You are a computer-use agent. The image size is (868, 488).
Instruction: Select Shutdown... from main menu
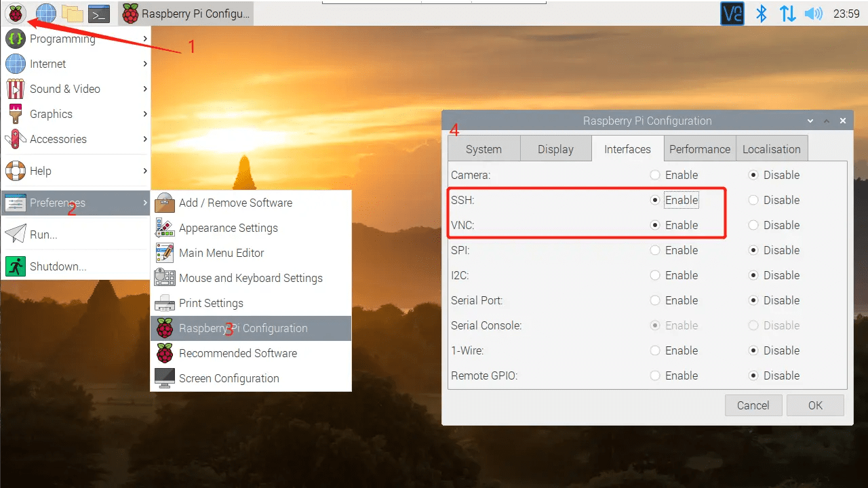coord(58,266)
